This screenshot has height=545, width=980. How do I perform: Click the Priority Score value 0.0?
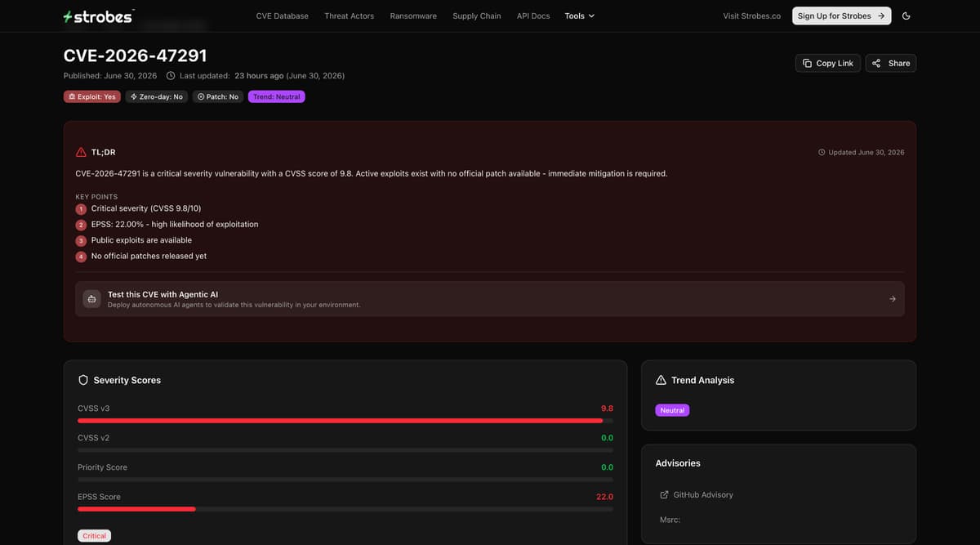607,467
